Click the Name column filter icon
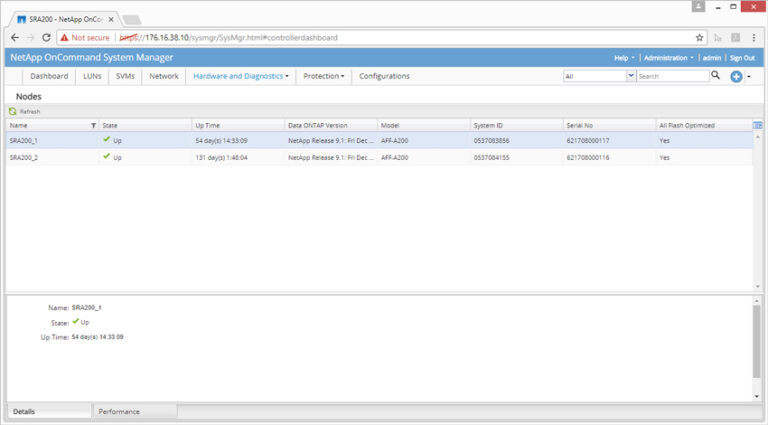The image size is (768, 425). click(94, 126)
